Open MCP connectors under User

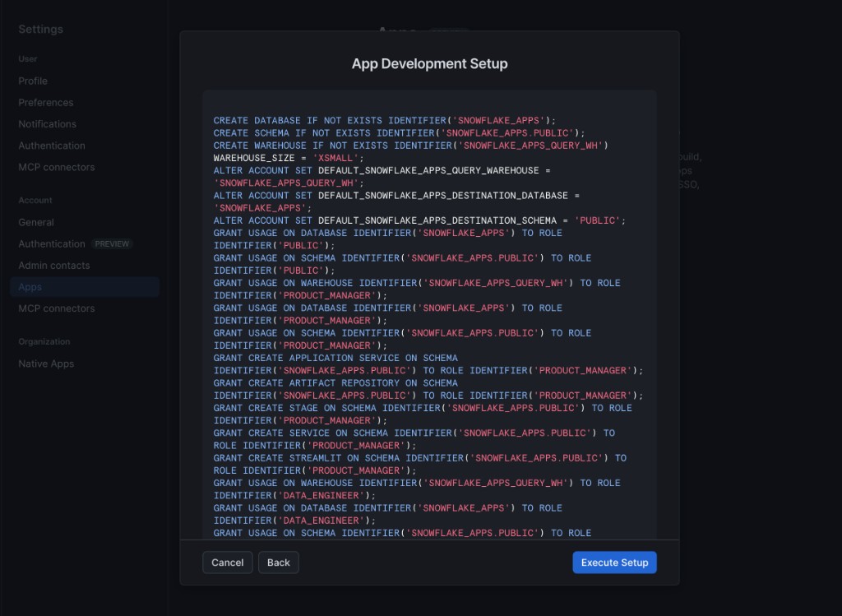(x=57, y=167)
